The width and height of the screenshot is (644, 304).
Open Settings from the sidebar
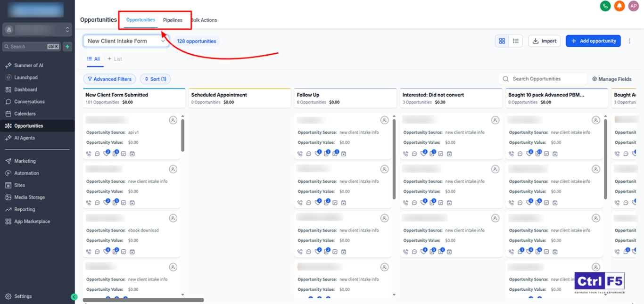click(23, 296)
